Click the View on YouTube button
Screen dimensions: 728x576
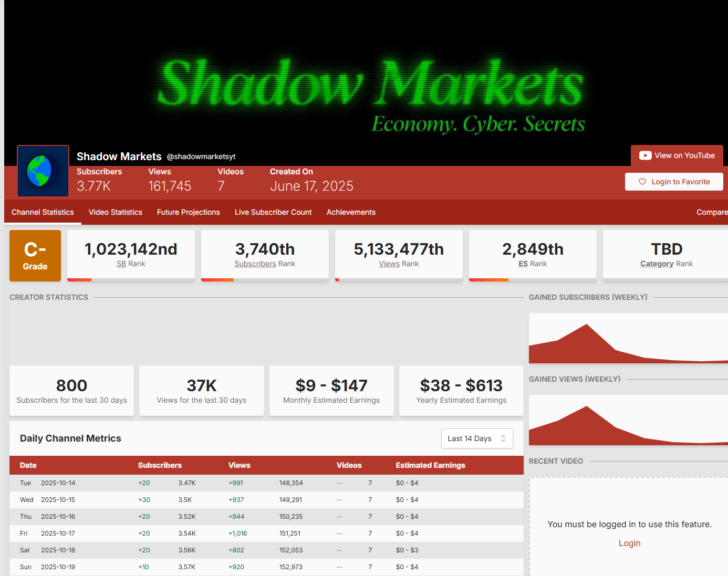click(677, 155)
